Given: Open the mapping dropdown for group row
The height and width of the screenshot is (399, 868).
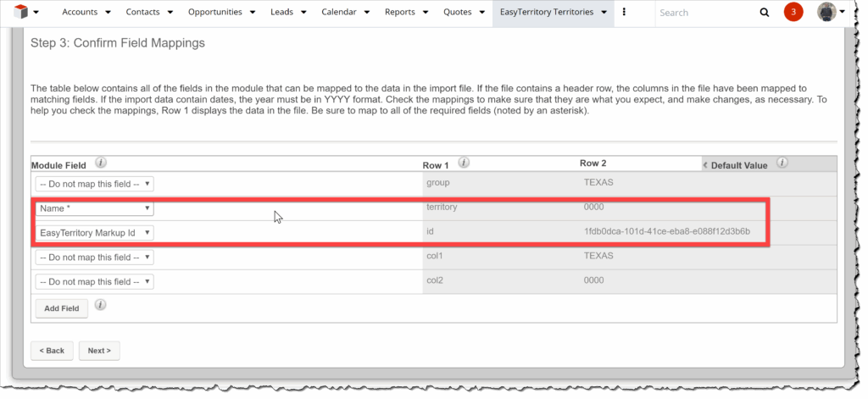Looking at the screenshot, I should point(94,183).
